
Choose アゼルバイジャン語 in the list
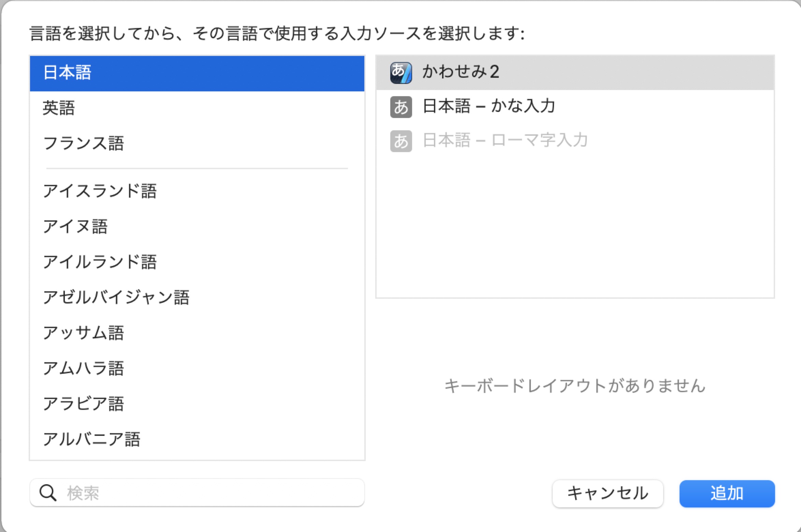click(x=197, y=297)
